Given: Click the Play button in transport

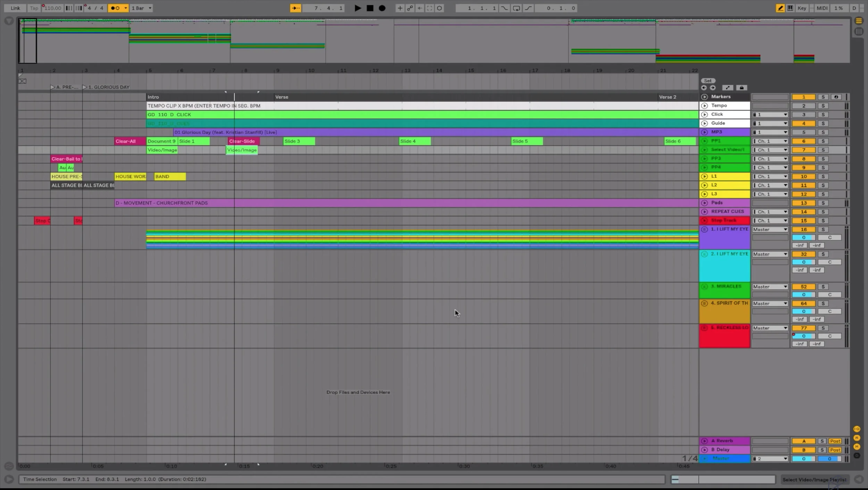Looking at the screenshot, I should pos(357,8).
